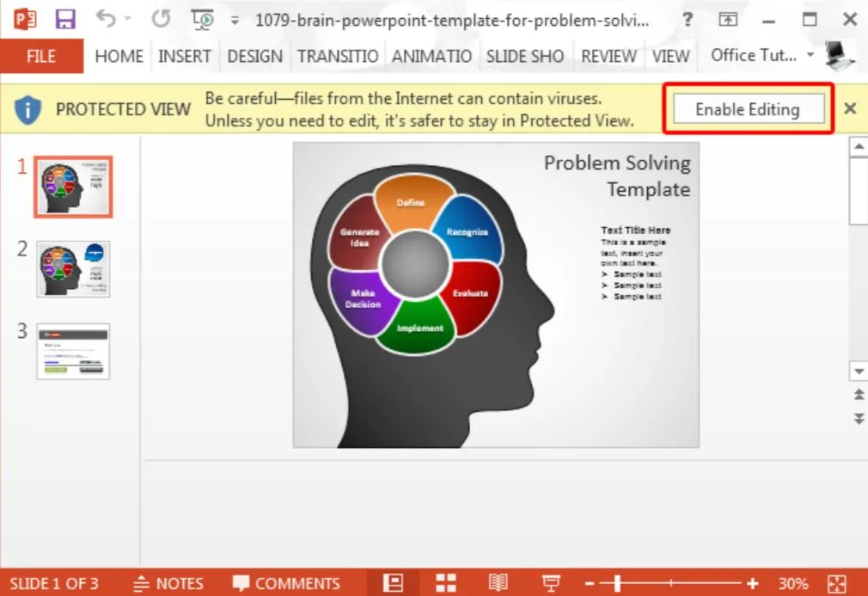The height and width of the screenshot is (596, 868).
Task: Toggle the COMMENTS pane
Action: pyautogui.click(x=286, y=584)
